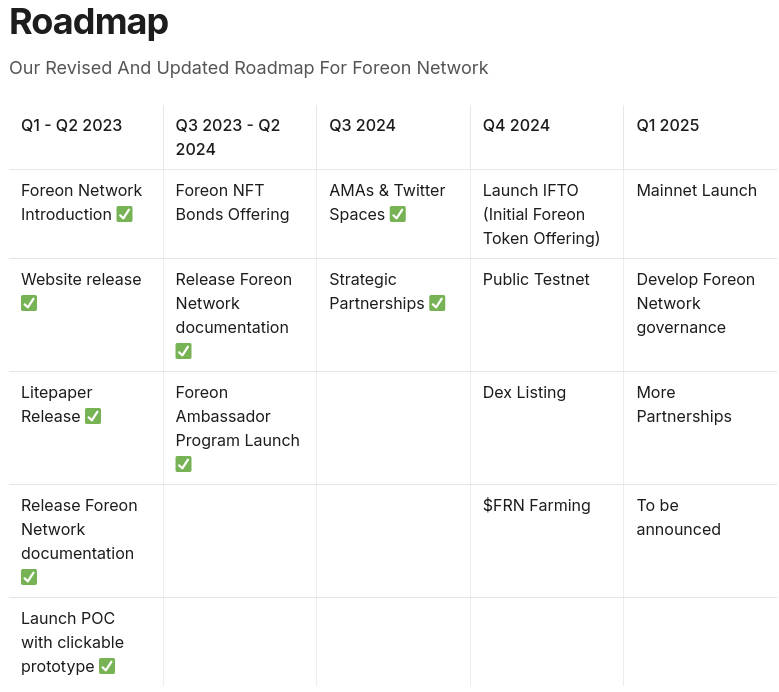Click checkmark after Launch POC clickable prototype
The image size is (779, 692).
click(x=107, y=666)
